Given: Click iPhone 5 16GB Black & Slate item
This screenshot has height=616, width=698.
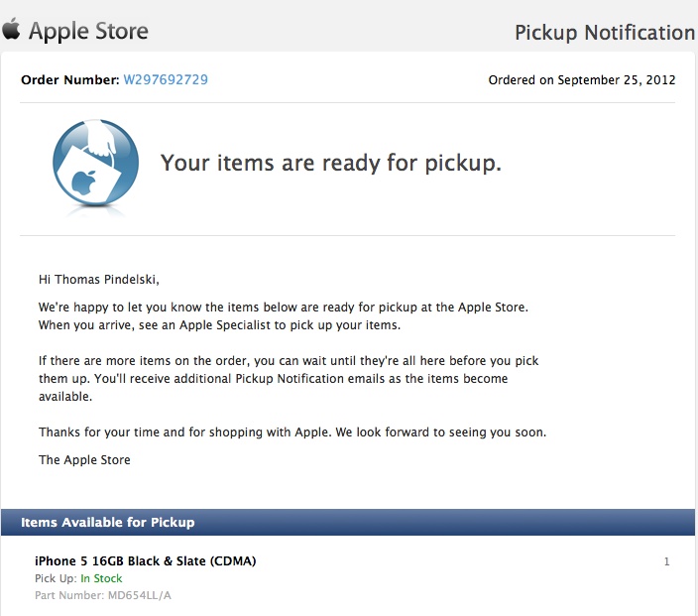Looking at the screenshot, I should coord(146,560).
